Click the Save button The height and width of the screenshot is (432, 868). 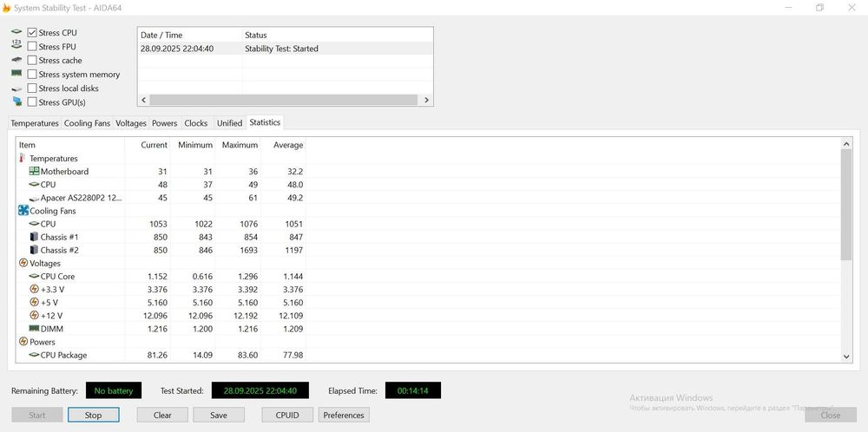pyautogui.click(x=219, y=415)
